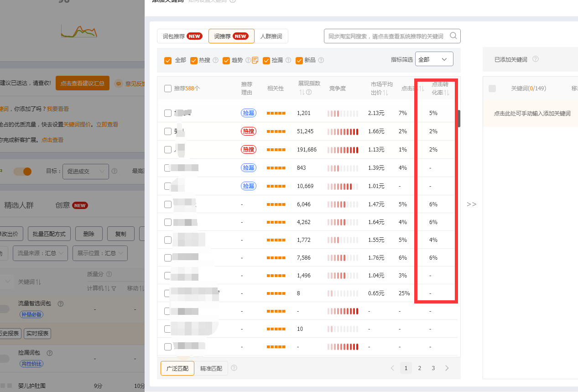Toggle the 捡漏 filter checkbox
The width and height of the screenshot is (578, 392).
pos(266,60)
